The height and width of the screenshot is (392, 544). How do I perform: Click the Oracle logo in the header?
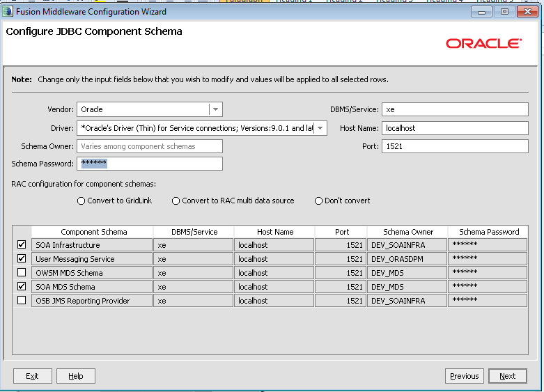point(483,43)
